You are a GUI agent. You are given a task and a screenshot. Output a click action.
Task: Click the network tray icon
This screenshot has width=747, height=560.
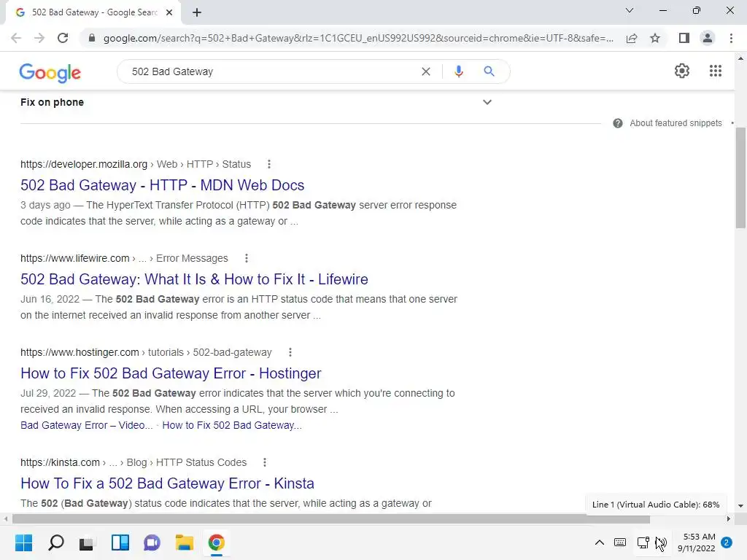coord(643,542)
